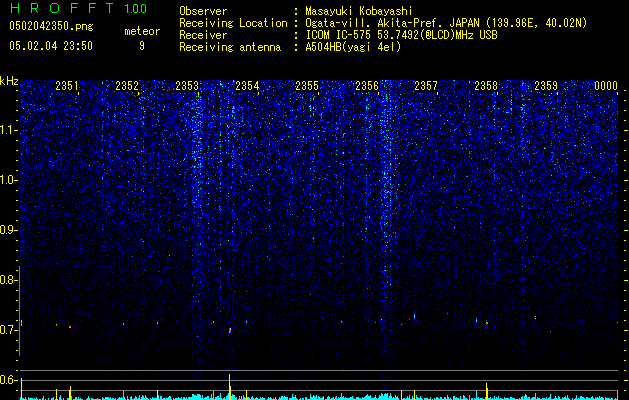Click the 0.8 kHz axis label
The image size is (629, 400).
pos(8,280)
